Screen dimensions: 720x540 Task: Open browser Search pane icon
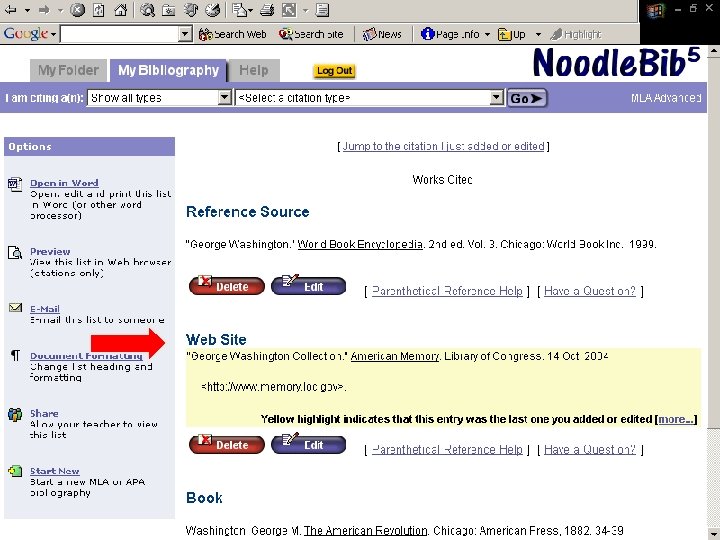[x=147, y=9]
